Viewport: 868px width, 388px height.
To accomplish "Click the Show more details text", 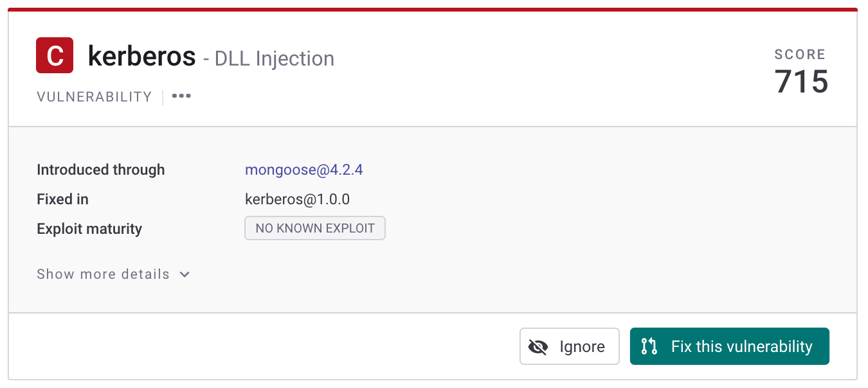I will pyautogui.click(x=103, y=274).
